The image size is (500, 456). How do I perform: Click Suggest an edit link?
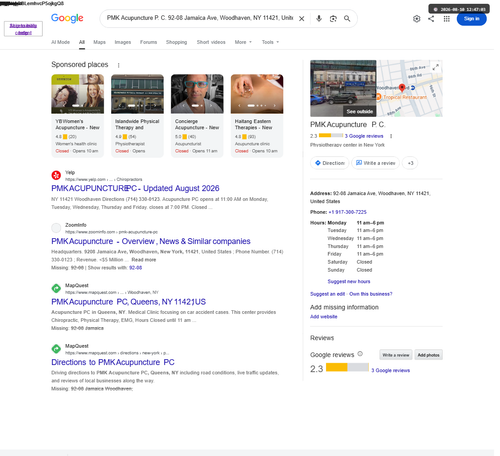click(x=327, y=294)
